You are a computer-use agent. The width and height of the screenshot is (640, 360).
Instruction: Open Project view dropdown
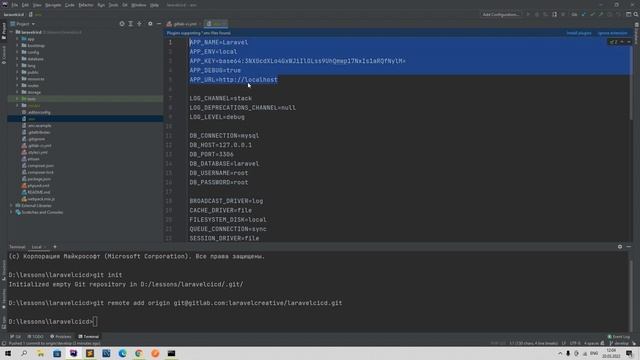pyautogui.click(x=23, y=24)
